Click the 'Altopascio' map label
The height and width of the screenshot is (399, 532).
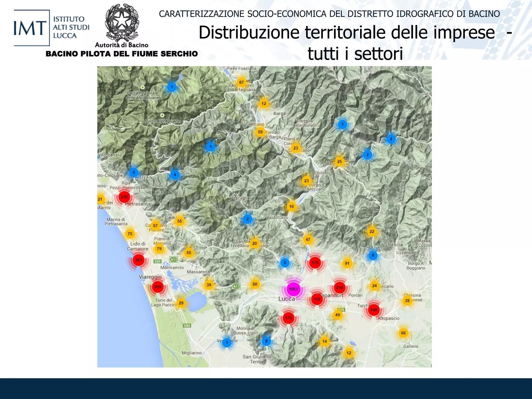[388, 318]
